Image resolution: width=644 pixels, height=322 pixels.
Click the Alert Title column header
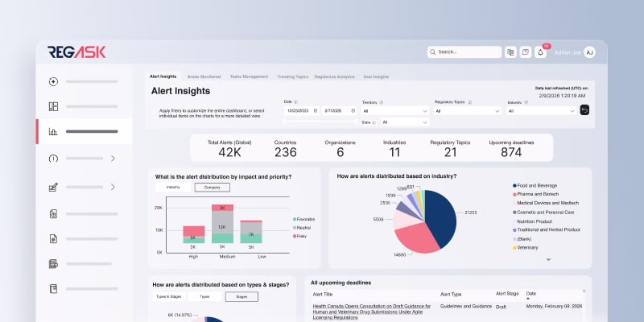pos(323,294)
